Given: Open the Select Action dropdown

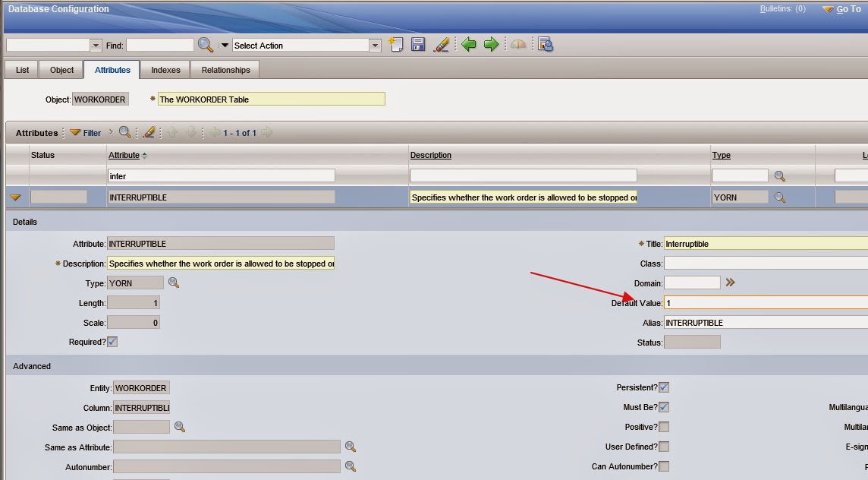Looking at the screenshot, I should 375,46.
